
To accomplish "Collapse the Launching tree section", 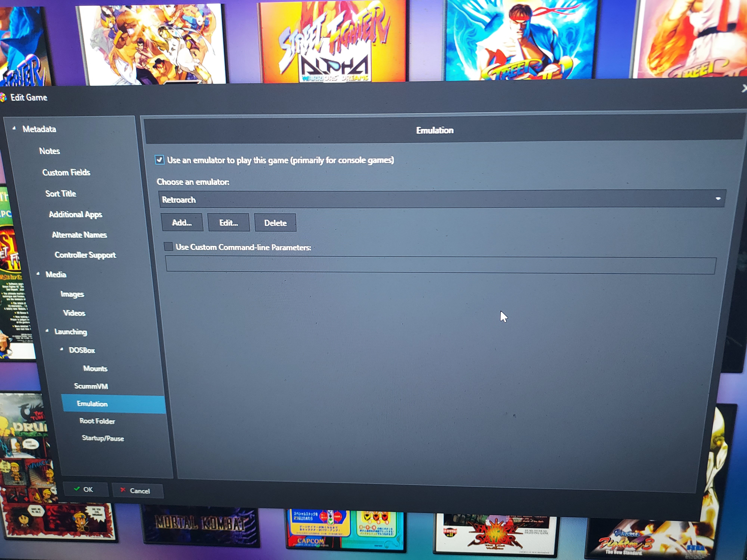I will (x=47, y=331).
